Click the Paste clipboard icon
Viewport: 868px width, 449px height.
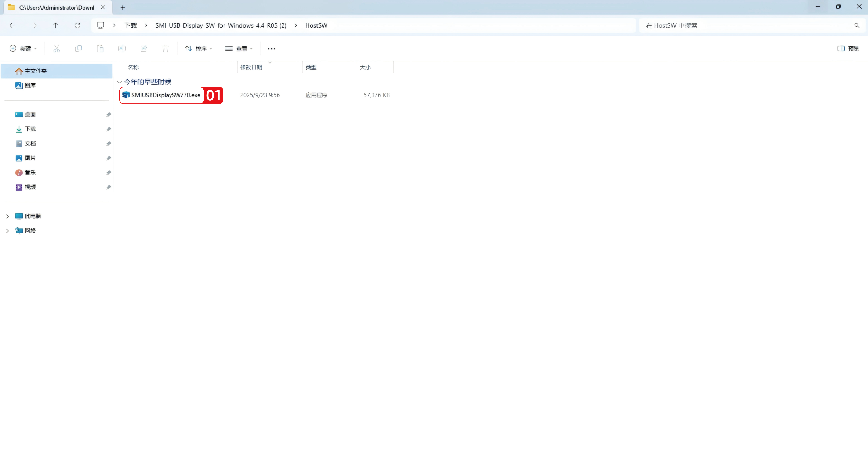click(100, 48)
